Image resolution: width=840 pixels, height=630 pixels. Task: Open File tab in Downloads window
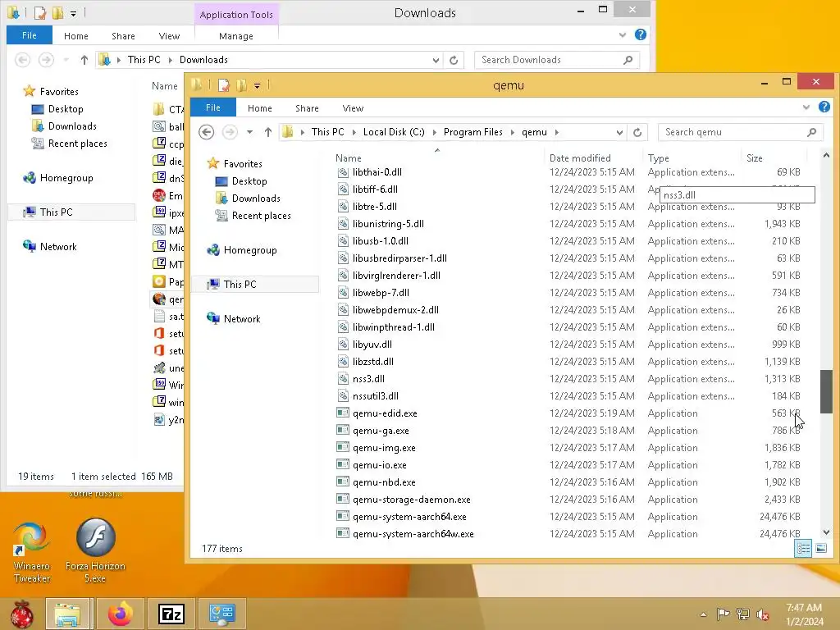point(30,35)
